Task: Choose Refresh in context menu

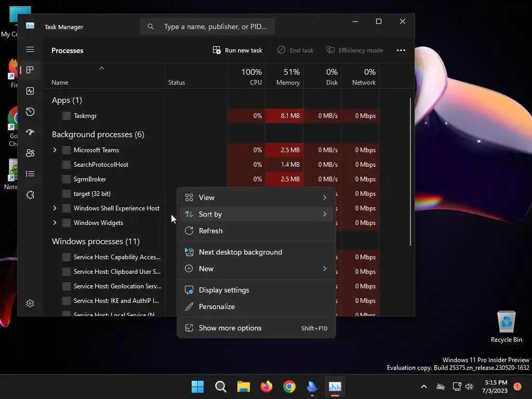Action: tap(256, 231)
